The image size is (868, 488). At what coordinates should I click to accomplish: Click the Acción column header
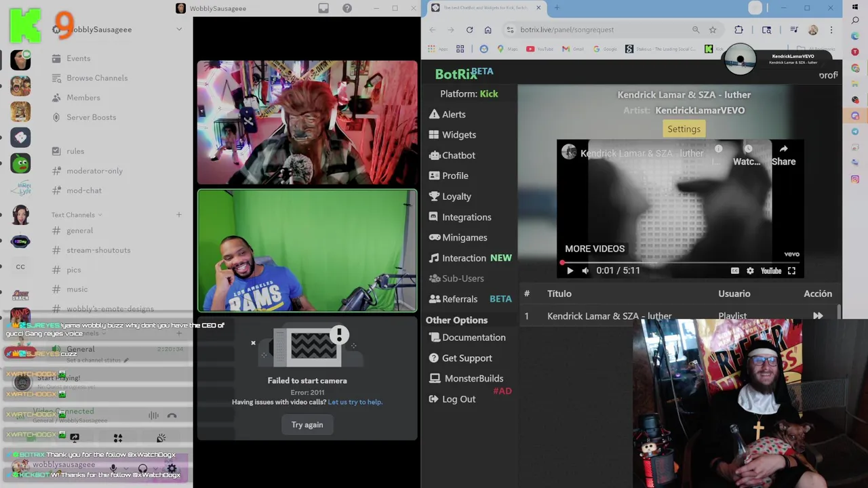(x=818, y=293)
